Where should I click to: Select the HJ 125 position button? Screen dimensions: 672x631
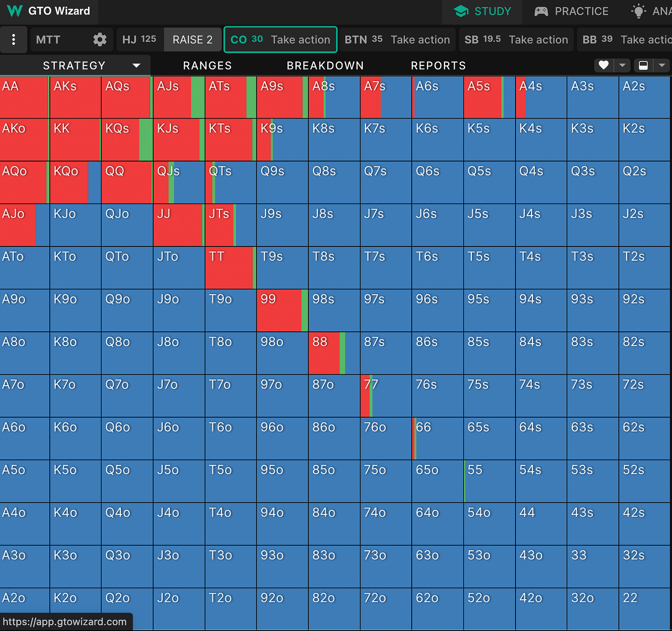click(x=139, y=40)
